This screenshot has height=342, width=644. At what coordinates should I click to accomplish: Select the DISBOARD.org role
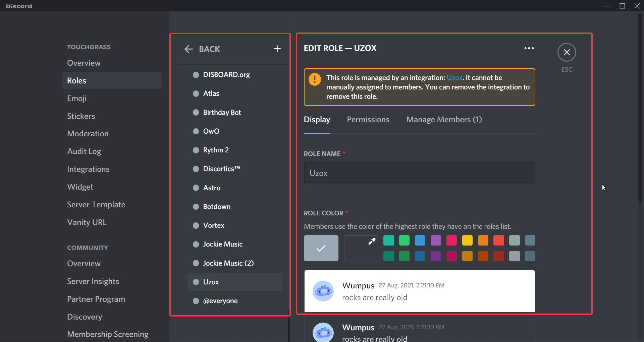pyautogui.click(x=235, y=75)
